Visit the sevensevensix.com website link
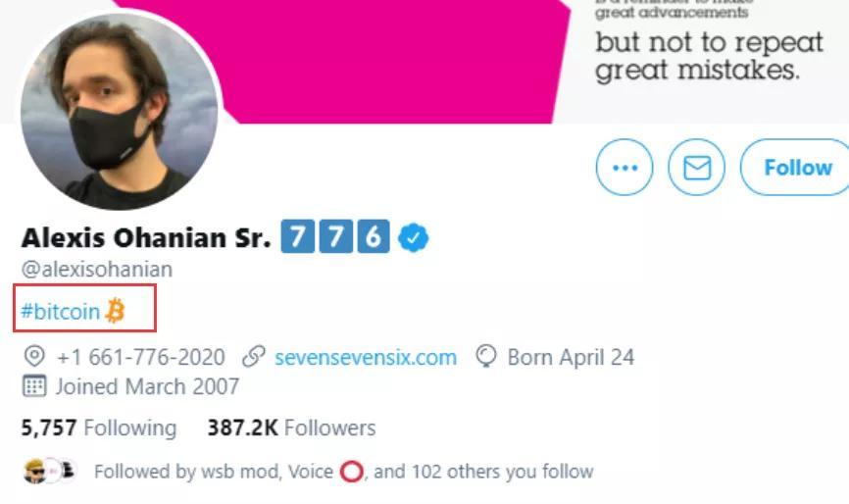This screenshot has height=504, width=849. coord(365,357)
